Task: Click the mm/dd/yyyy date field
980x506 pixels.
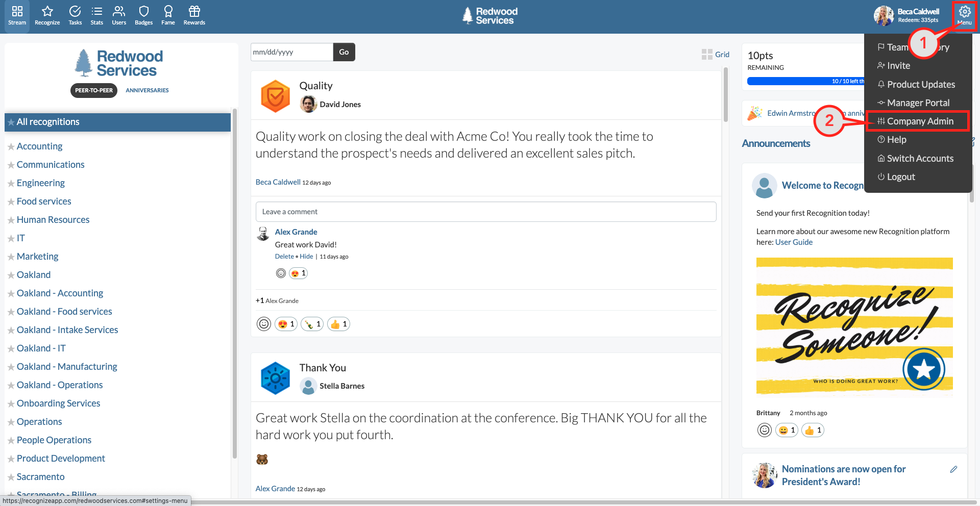Action: [291, 52]
